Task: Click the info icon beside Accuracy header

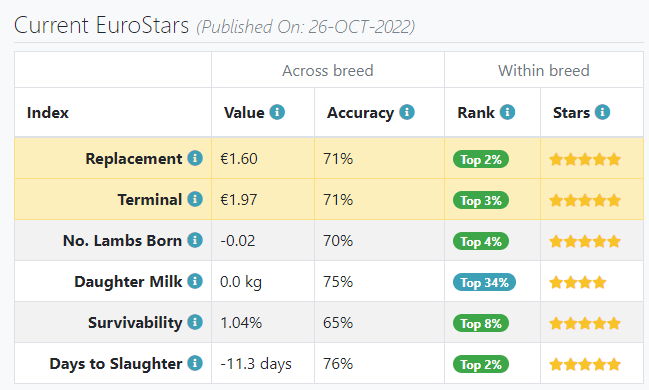Action: point(406,112)
